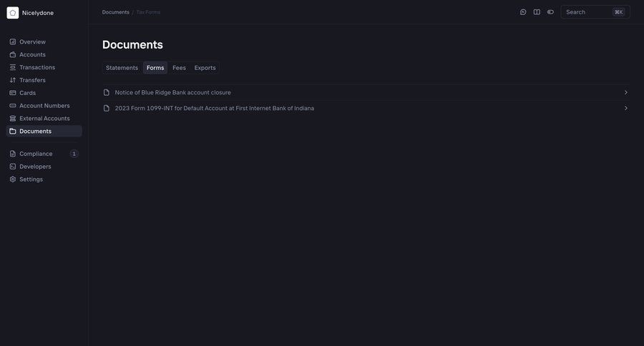Viewport: 644px width, 346px height.
Task: Open the documentation book icon
Action: (x=537, y=12)
